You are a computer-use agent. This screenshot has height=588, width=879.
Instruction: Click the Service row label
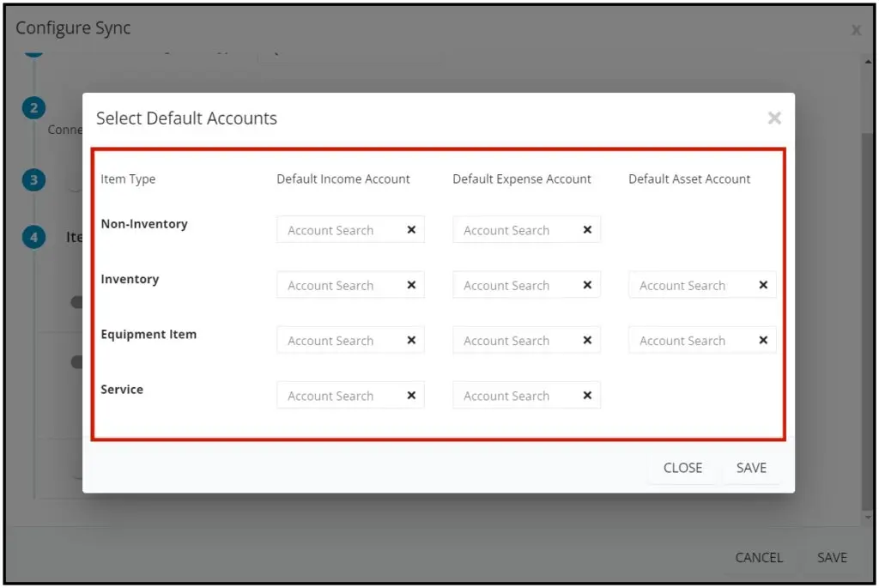coord(122,389)
